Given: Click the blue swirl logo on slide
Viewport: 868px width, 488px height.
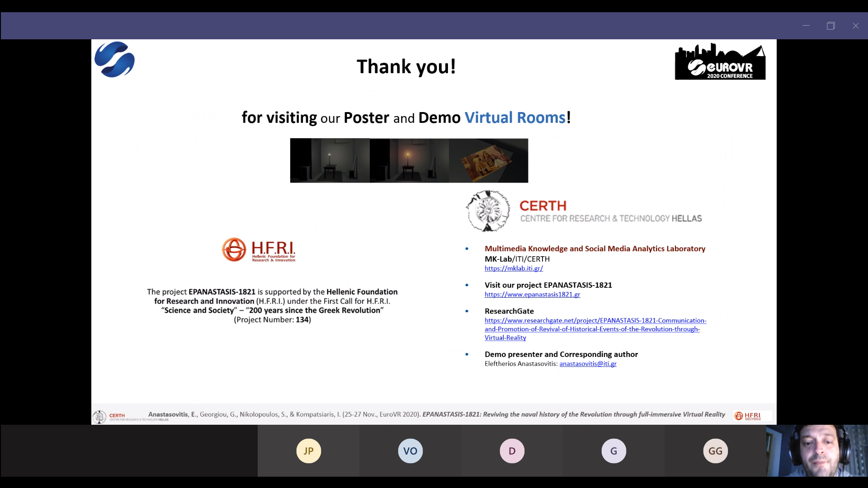Looking at the screenshot, I should [114, 60].
